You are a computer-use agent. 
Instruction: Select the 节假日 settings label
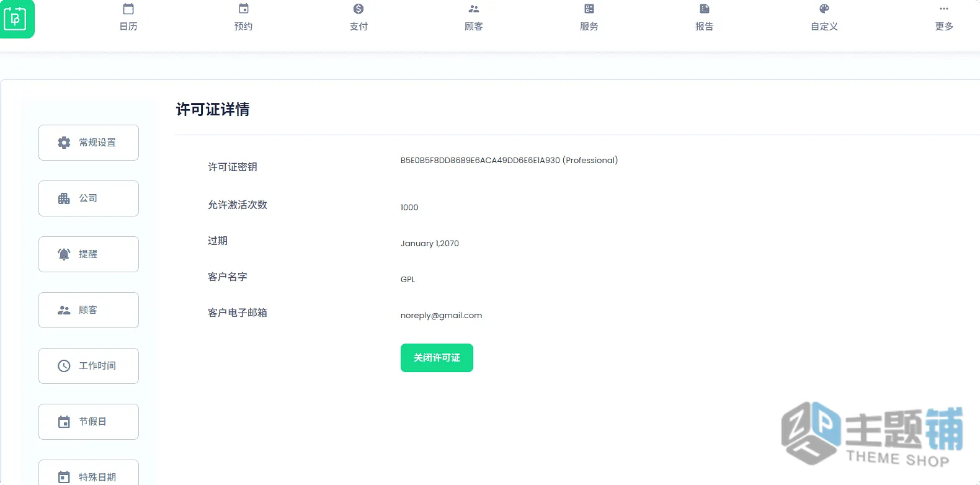coord(93,422)
